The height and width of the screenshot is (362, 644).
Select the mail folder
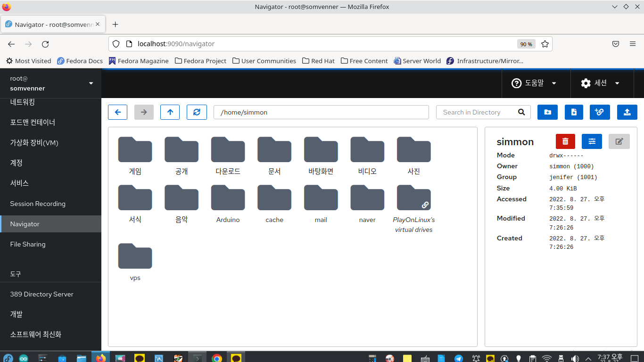(321, 204)
